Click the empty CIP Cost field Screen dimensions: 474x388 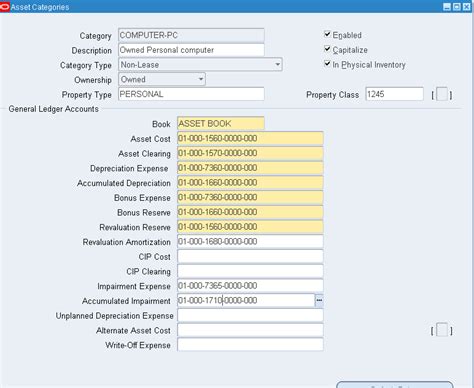coord(250,256)
